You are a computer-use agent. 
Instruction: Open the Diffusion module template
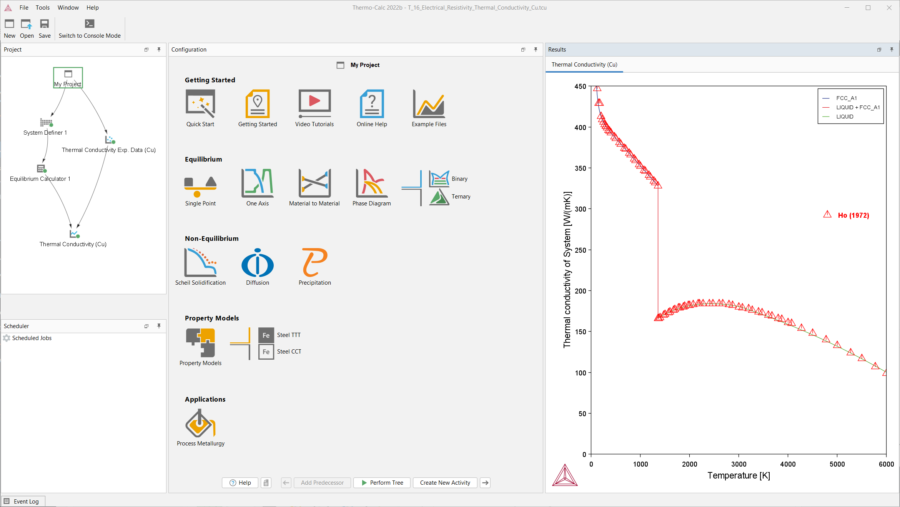point(257,262)
